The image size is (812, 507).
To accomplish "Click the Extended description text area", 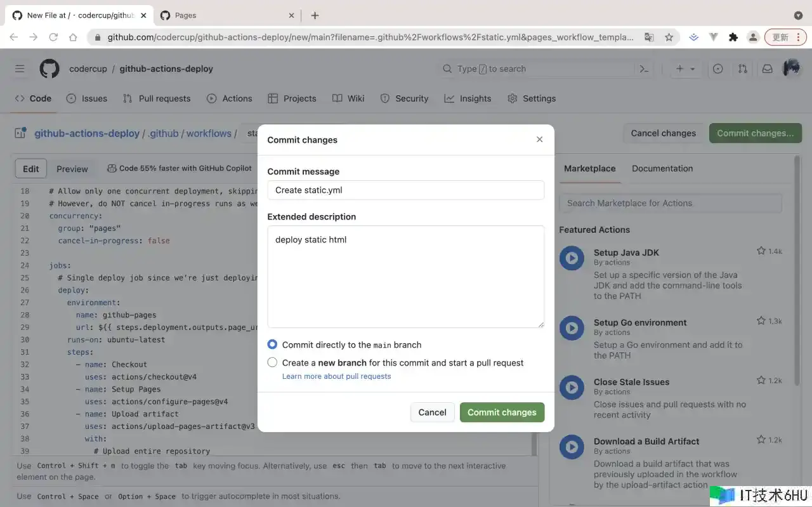I will coord(405,276).
